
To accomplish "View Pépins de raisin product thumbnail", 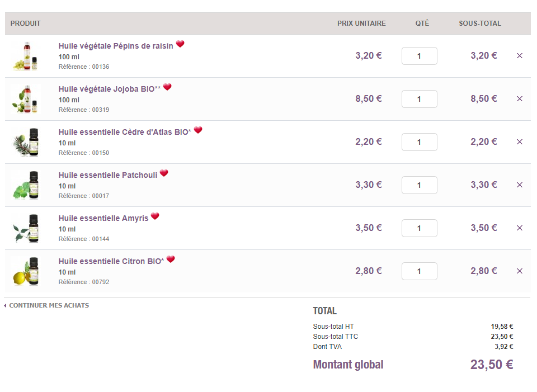I will [x=26, y=56].
